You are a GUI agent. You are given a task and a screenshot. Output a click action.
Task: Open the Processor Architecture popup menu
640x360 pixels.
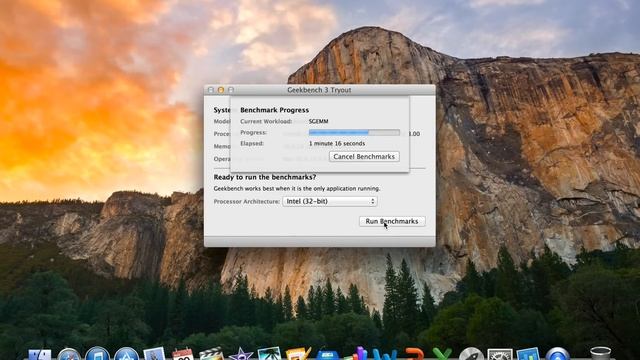(x=330, y=201)
